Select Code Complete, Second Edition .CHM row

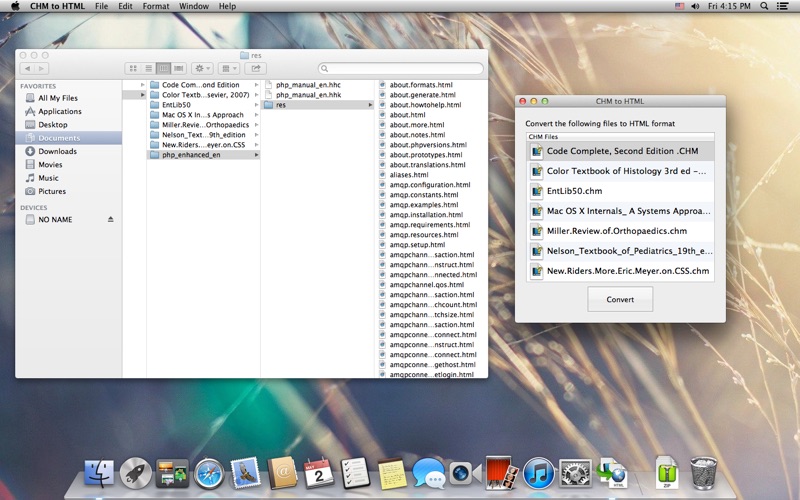tap(620, 151)
